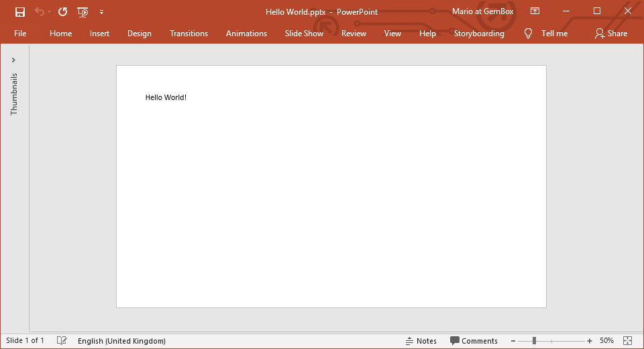644x349 pixels.
Task: Start slideshow from beginning icon
Action: point(83,11)
